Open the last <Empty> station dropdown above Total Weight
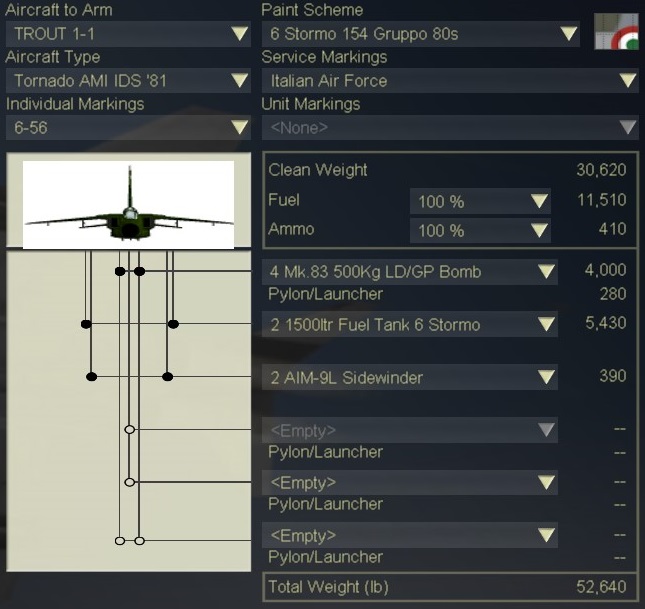The width and height of the screenshot is (645, 609). pos(410,535)
